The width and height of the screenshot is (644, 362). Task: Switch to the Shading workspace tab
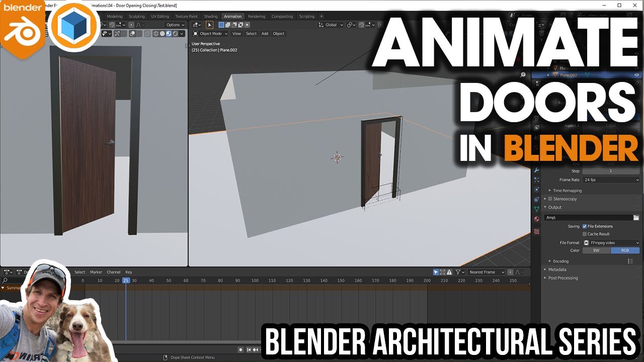coord(211,16)
